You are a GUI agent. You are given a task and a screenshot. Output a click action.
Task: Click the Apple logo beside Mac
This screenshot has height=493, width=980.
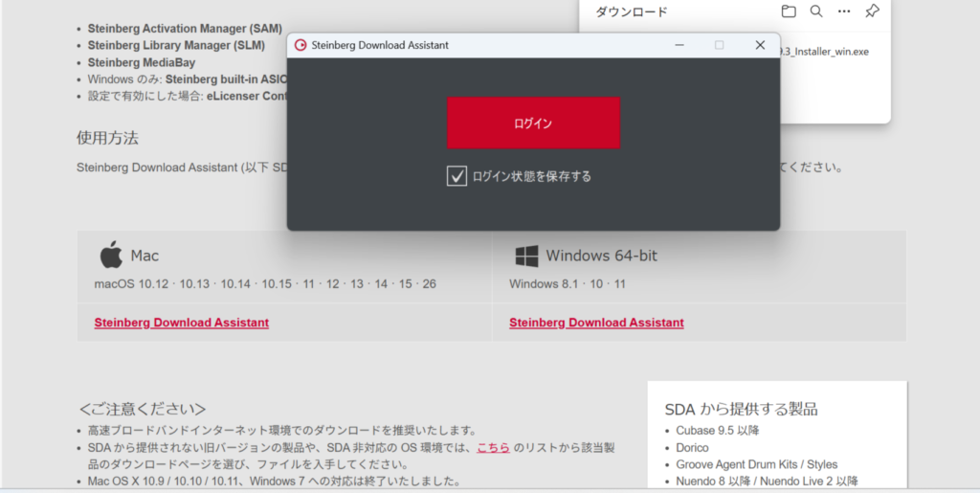111,255
